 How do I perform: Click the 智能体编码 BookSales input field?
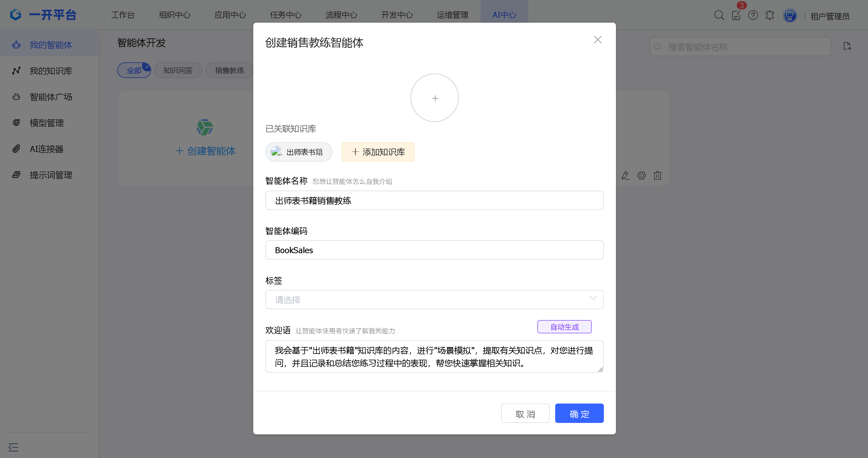point(434,250)
